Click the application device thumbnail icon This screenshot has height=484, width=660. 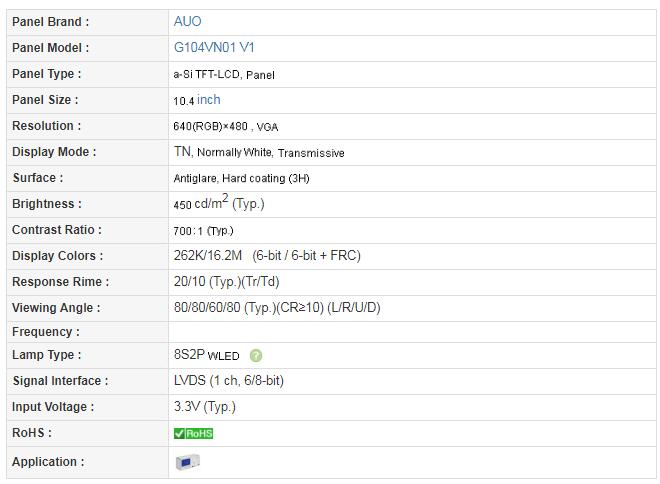pos(188,462)
